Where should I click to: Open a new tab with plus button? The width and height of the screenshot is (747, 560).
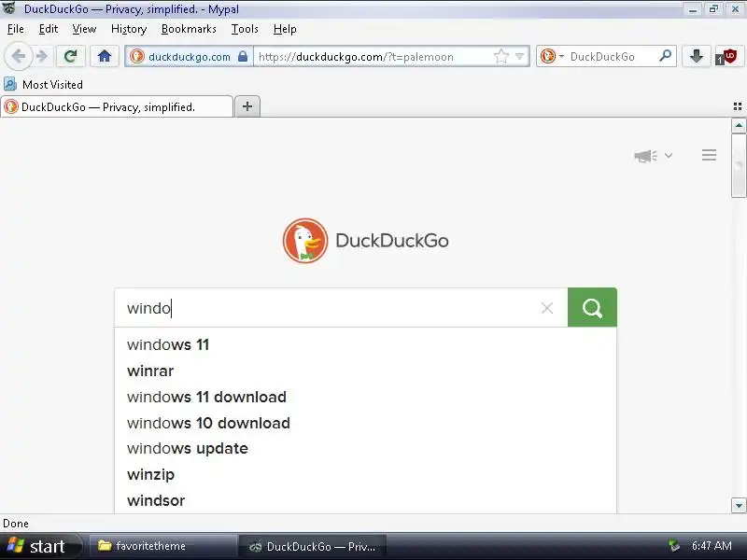[x=247, y=106]
